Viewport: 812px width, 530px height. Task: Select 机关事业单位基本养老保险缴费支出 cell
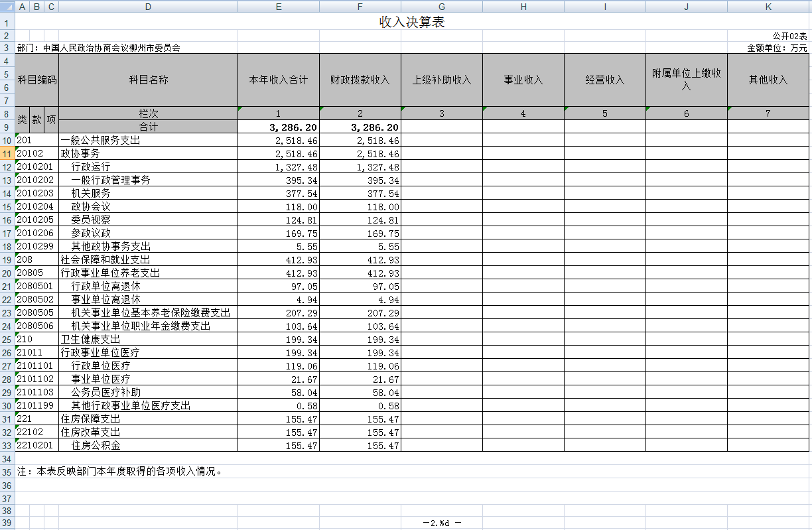pos(149,312)
